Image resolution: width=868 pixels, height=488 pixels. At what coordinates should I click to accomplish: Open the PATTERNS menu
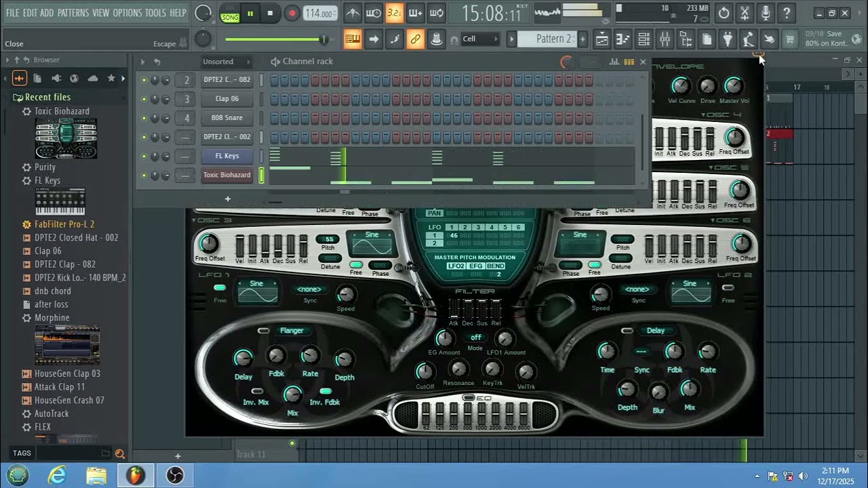(x=73, y=13)
